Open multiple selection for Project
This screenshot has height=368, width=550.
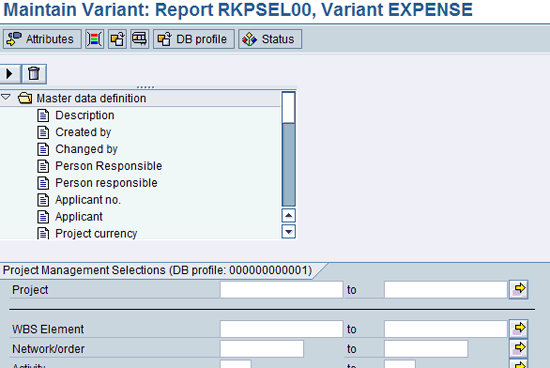tap(518, 289)
